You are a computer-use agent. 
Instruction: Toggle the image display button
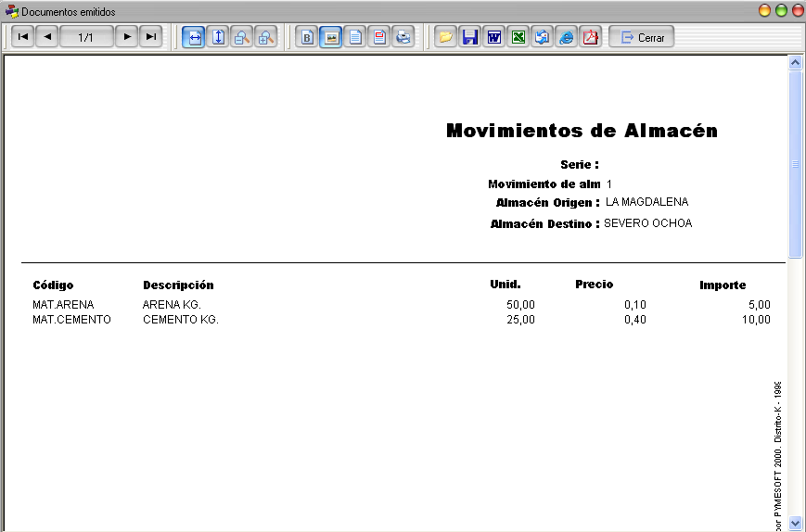click(x=331, y=37)
